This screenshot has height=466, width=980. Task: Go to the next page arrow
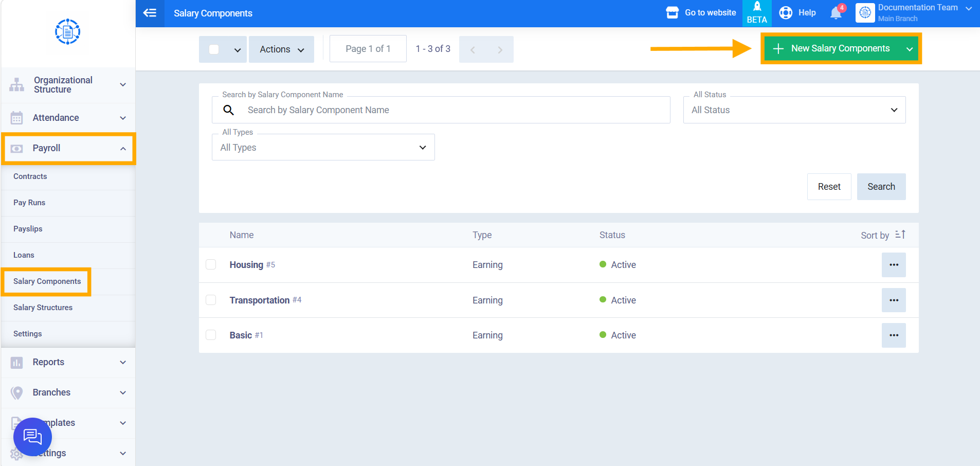coord(500,50)
